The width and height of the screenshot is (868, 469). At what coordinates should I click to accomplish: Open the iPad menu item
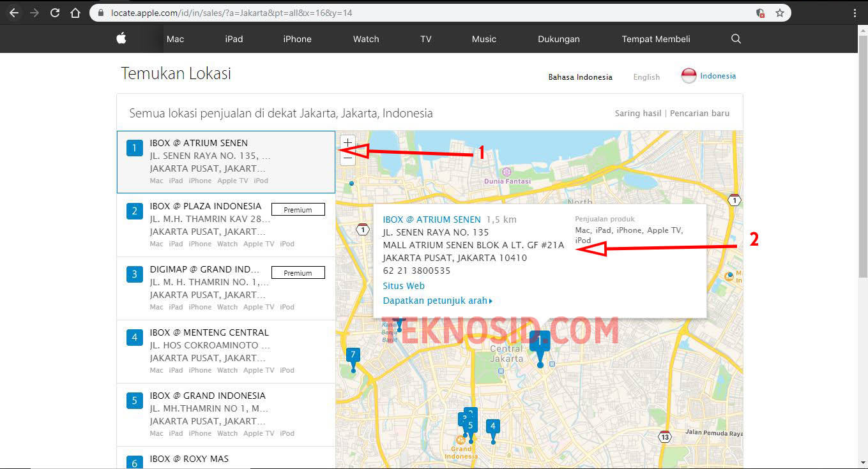(x=234, y=39)
